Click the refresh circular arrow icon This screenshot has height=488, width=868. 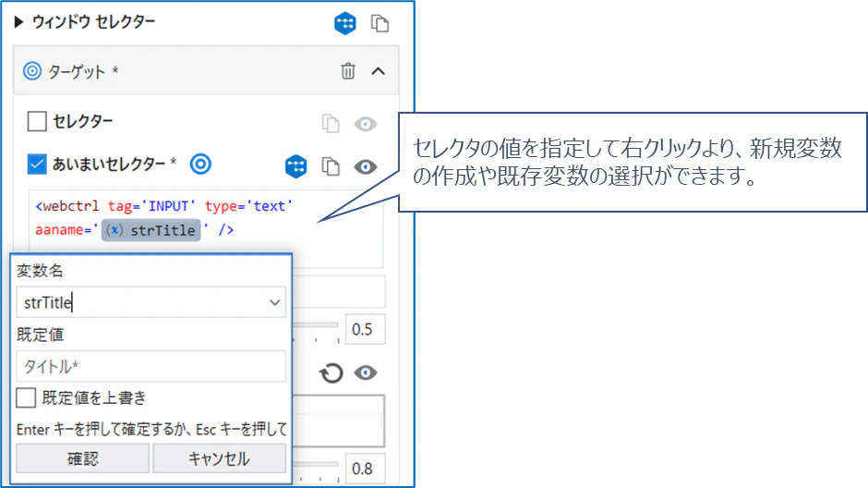tap(331, 372)
